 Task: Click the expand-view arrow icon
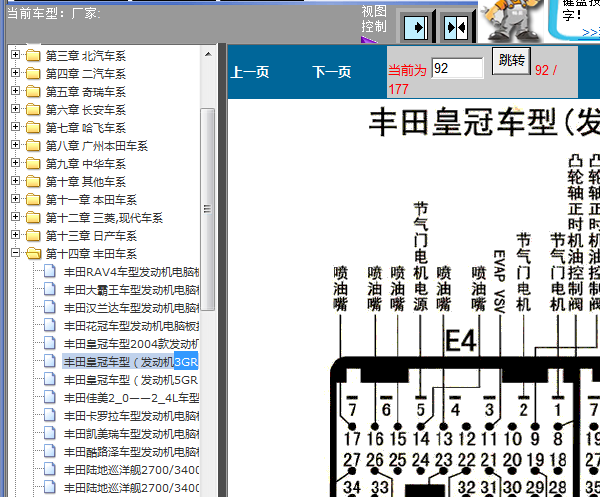coord(416,27)
